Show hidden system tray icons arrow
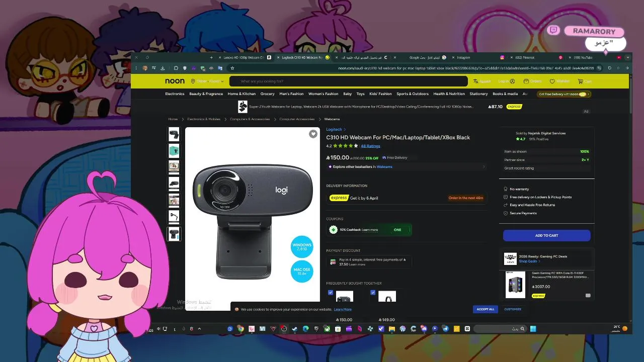644x362 pixels. click(199, 329)
